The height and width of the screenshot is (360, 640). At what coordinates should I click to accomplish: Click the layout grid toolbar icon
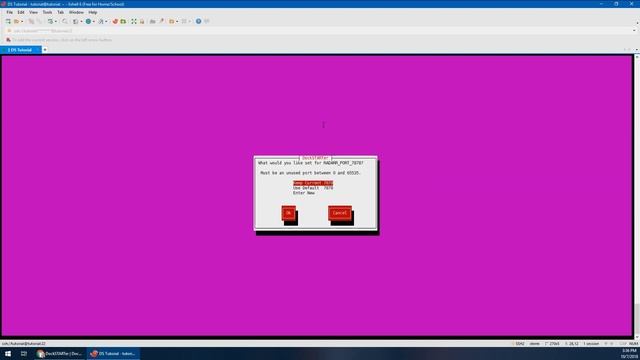pos(184,21)
